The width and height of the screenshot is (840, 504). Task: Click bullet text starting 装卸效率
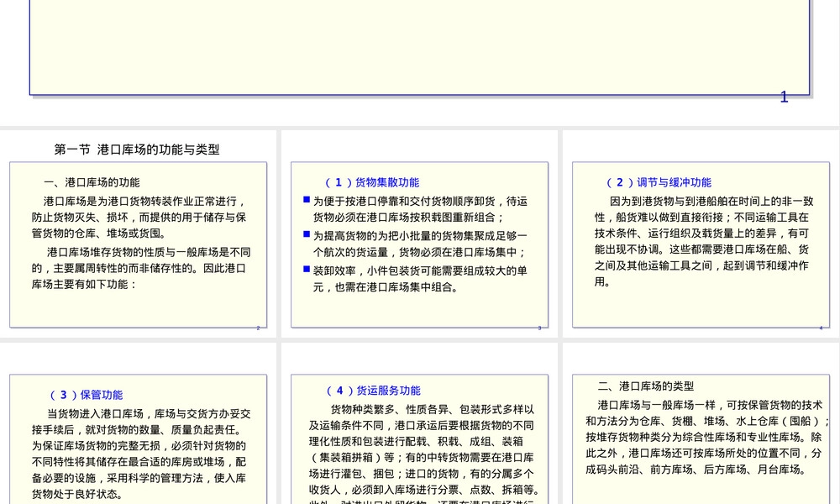420,279
